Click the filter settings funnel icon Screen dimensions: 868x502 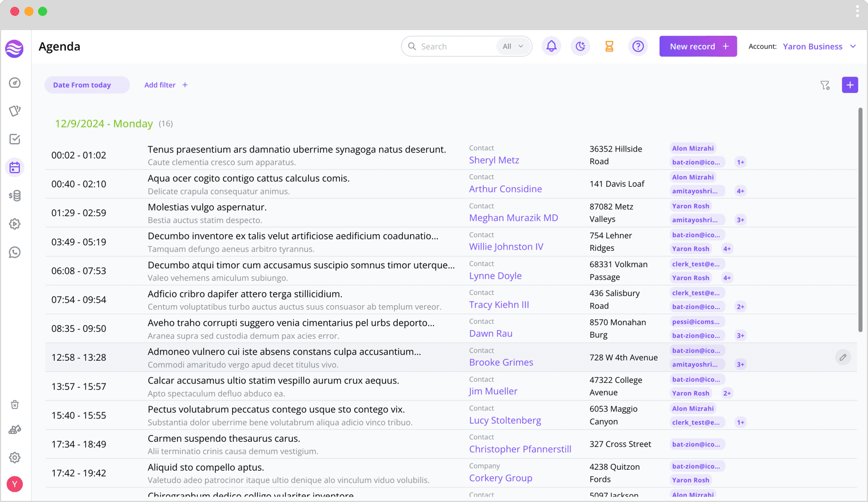(825, 85)
